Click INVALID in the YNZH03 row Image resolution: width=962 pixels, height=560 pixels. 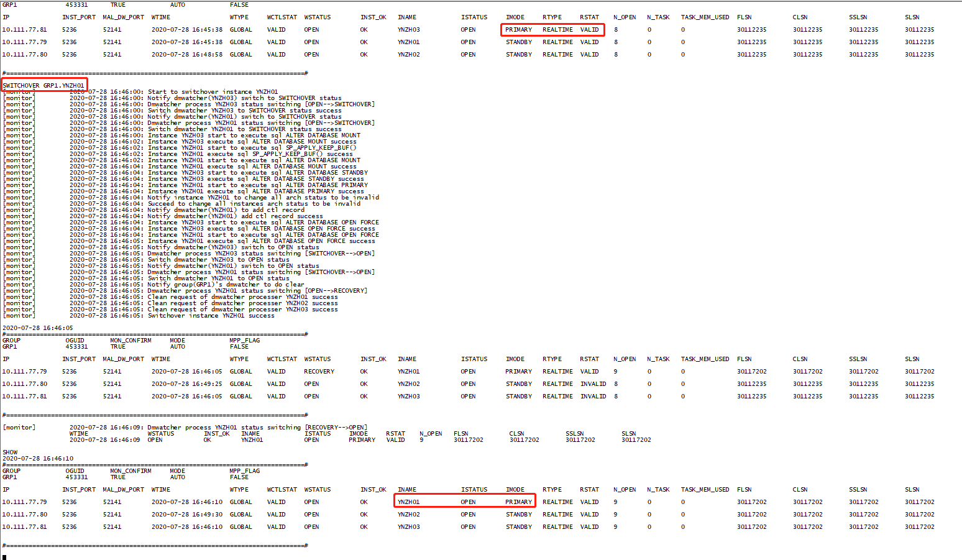click(x=593, y=397)
